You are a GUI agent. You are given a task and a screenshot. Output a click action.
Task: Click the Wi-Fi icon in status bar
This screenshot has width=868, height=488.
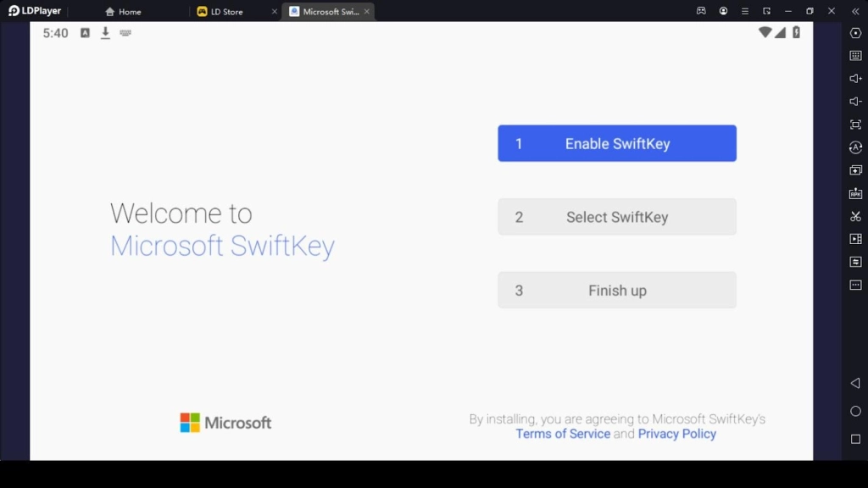pos(765,32)
